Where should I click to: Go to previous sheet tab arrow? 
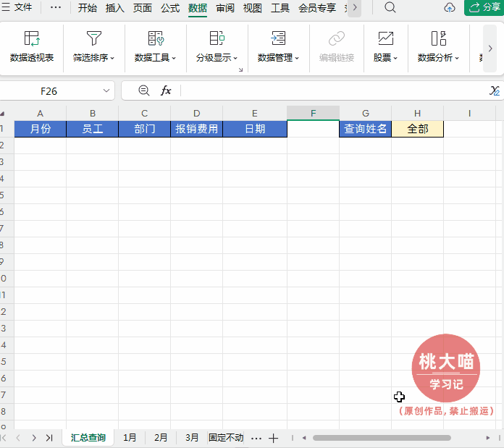click(18, 438)
